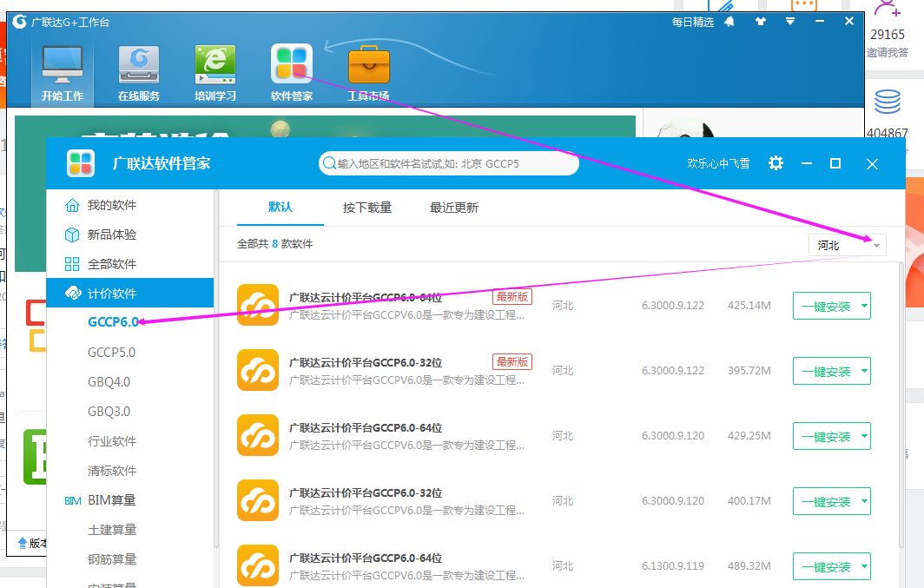
Task: Click the skin shirt icon in G+ title bar
Action: click(x=760, y=22)
